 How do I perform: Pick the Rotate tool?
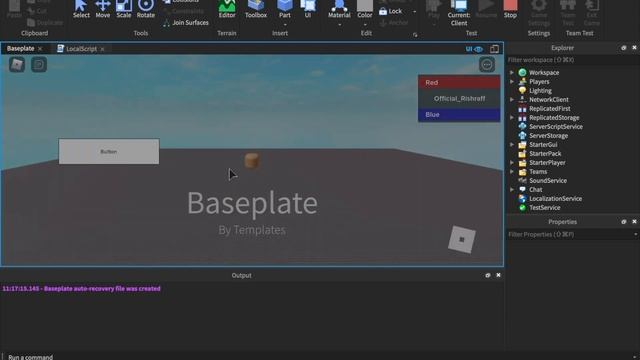(146, 9)
